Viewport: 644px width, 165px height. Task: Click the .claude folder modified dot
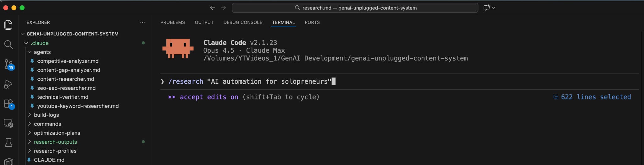143,43
